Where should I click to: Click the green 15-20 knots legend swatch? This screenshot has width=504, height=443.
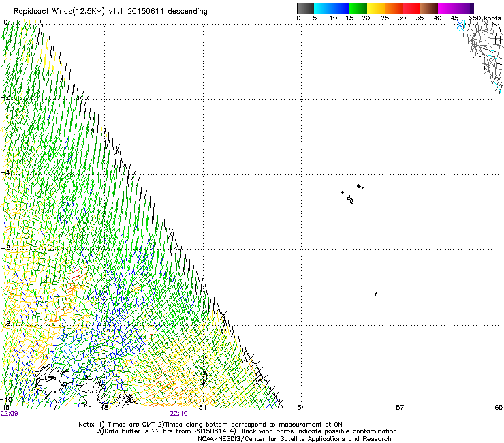(x=358, y=8)
